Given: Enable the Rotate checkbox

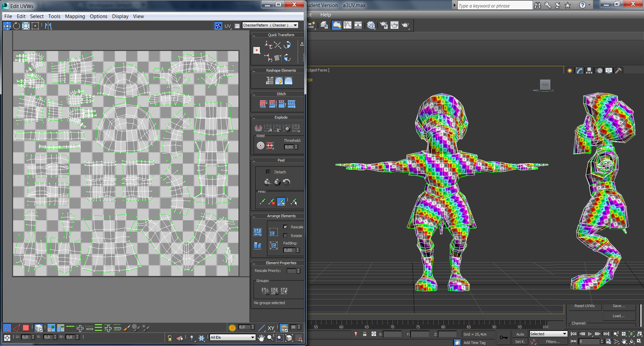Looking at the screenshot, I should (285, 236).
